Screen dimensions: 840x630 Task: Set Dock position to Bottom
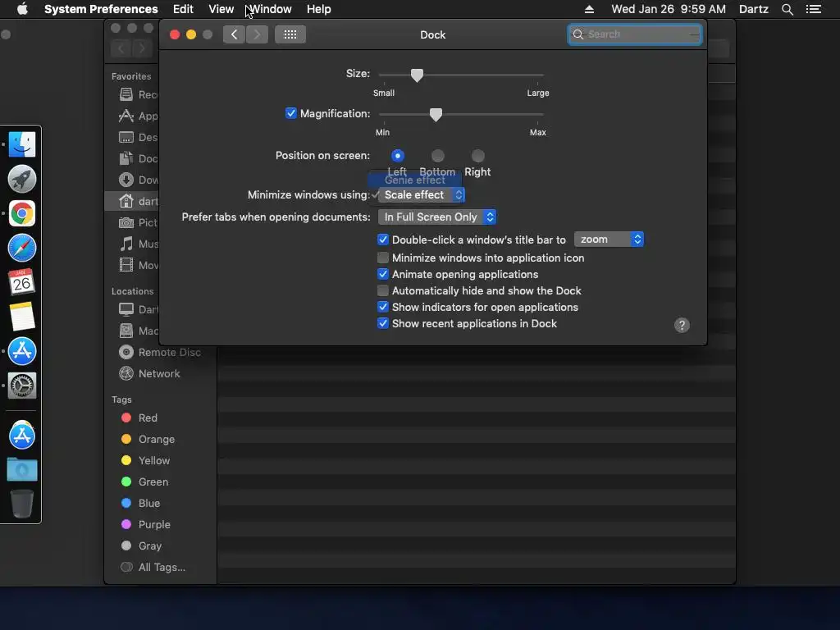438,156
